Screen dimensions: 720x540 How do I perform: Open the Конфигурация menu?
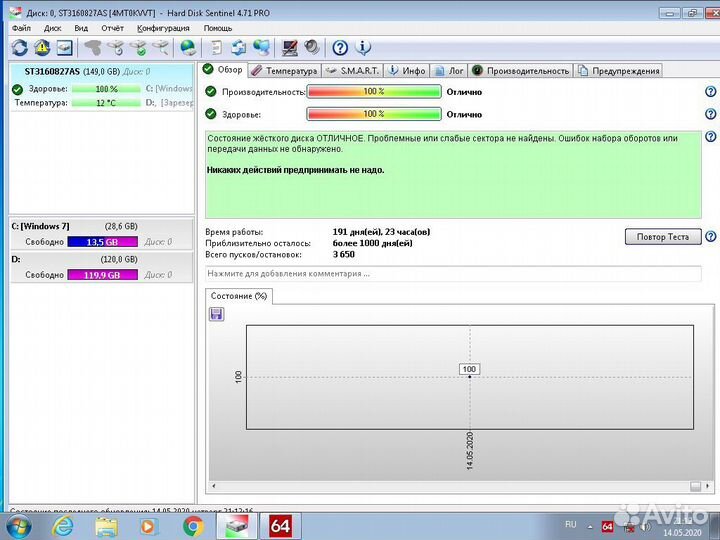click(163, 28)
